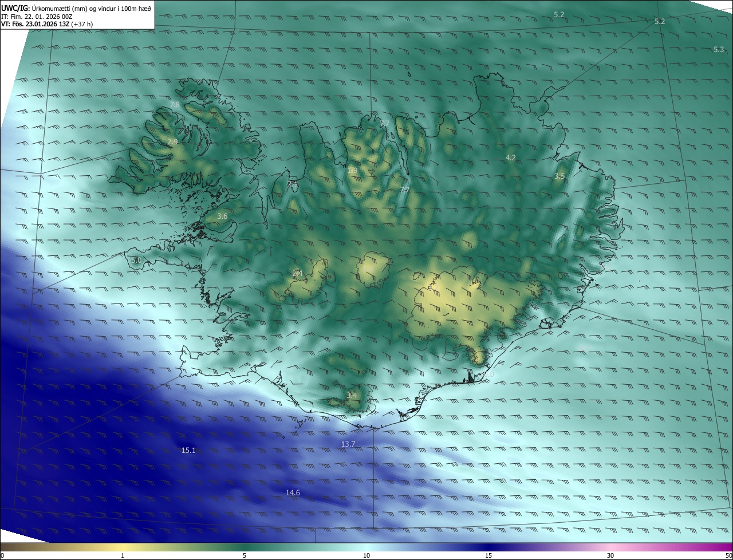Select the 3.4 value label
733x560 pixels.
[352, 395]
